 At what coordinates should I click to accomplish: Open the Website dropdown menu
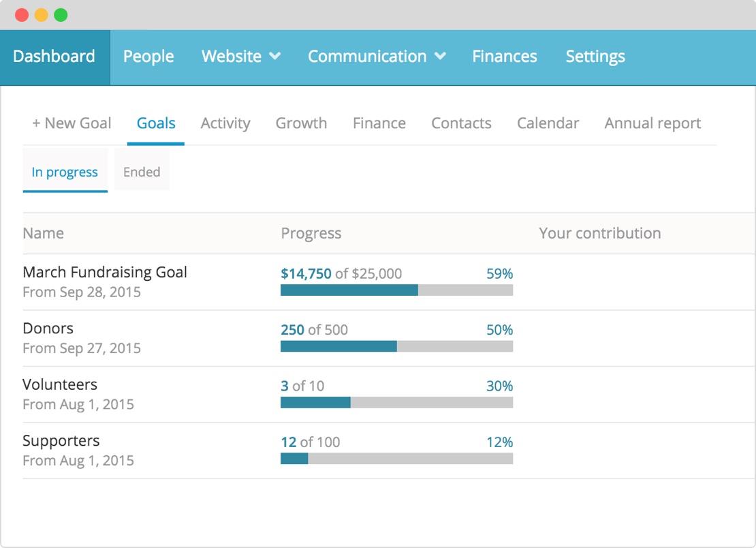pos(240,57)
